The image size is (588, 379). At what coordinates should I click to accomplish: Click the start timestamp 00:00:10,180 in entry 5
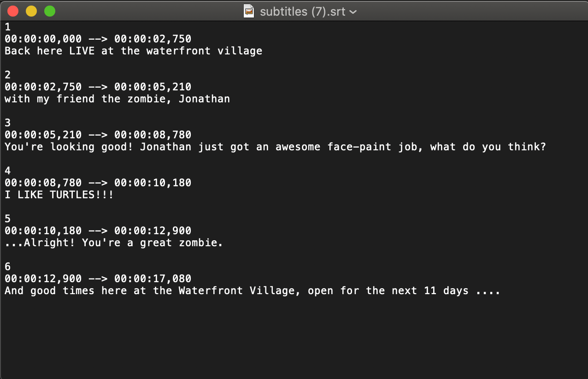pyautogui.click(x=43, y=231)
